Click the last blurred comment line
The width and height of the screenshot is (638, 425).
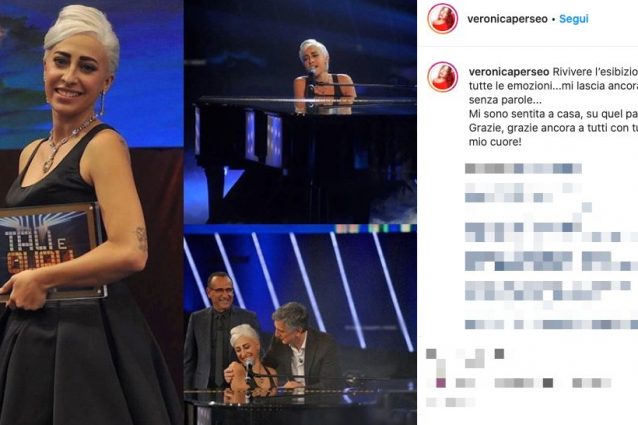coord(551,325)
